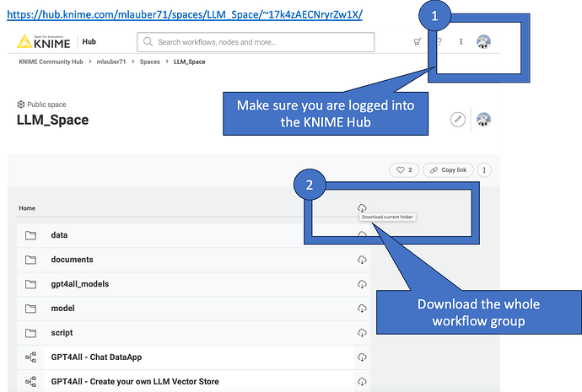Open the three-dot menu beside Copy link
This screenshot has width=582, height=392.
(484, 169)
